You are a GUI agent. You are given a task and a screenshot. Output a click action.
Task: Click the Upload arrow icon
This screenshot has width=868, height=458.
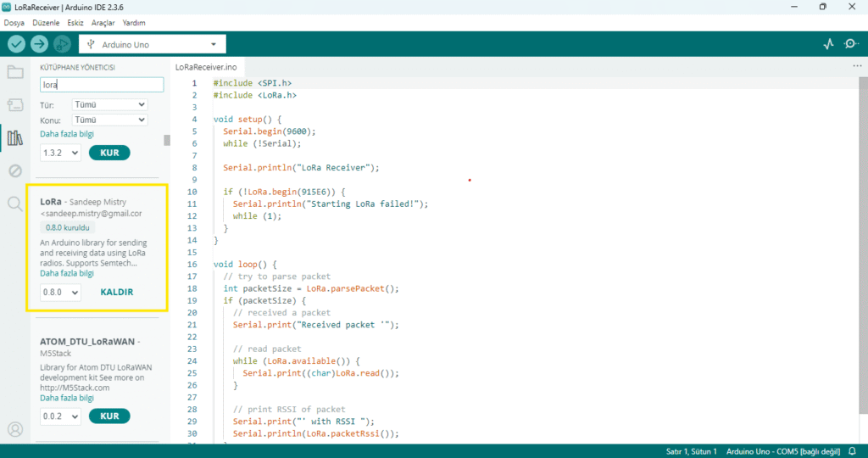click(39, 44)
